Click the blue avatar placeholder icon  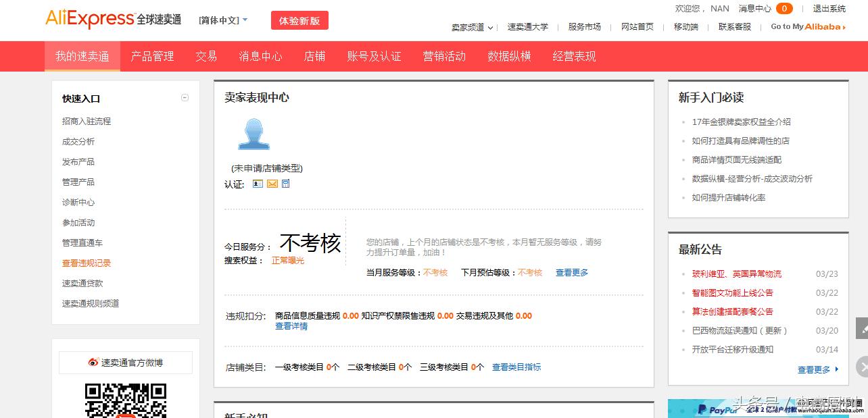253,134
